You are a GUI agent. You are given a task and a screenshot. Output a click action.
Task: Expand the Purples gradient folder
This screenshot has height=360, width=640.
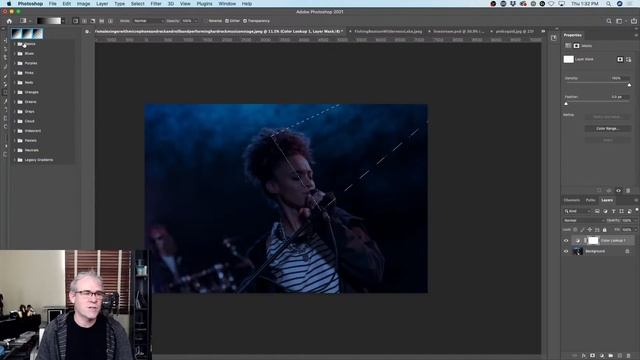pos(15,63)
